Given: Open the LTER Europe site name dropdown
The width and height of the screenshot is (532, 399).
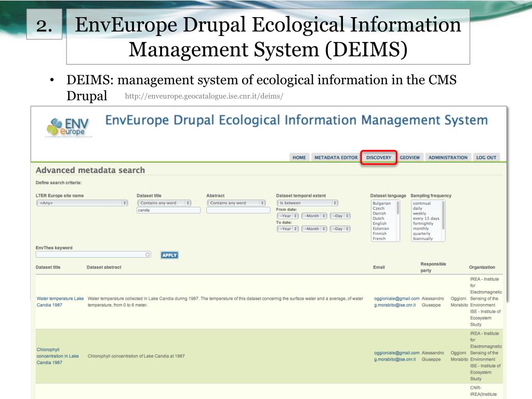Looking at the screenshot, I should (82, 203).
